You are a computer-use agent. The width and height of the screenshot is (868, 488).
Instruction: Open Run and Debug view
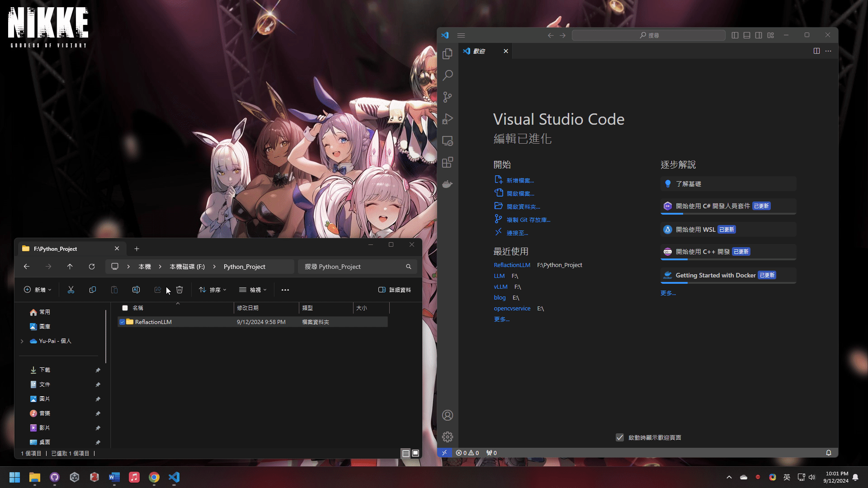(x=448, y=119)
